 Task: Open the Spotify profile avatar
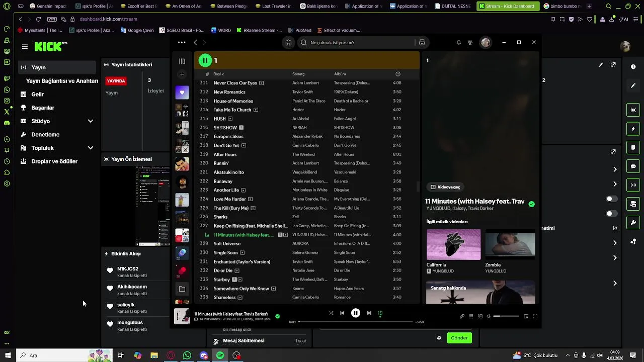pyautogui.click(x=486, y=43)
